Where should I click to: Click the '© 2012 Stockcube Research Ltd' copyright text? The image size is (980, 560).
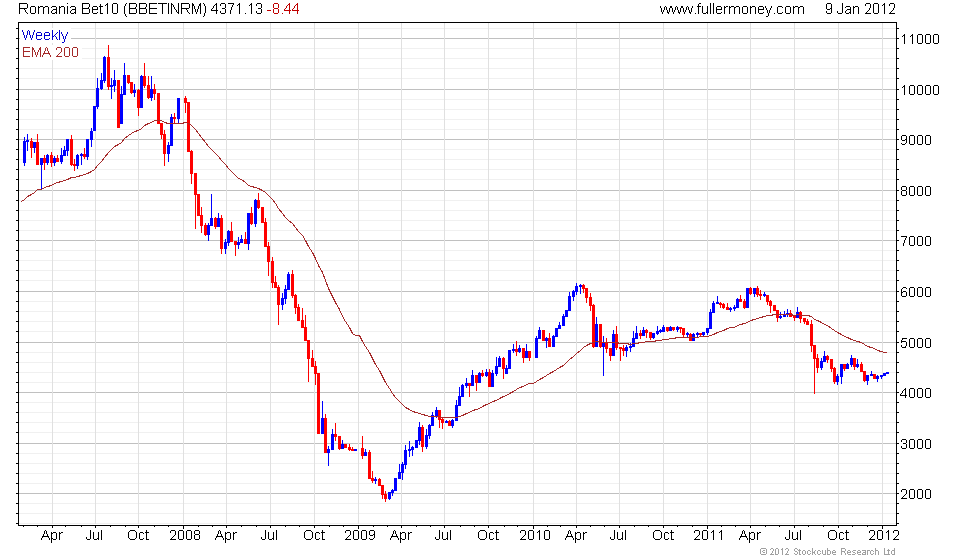point(828,552)
